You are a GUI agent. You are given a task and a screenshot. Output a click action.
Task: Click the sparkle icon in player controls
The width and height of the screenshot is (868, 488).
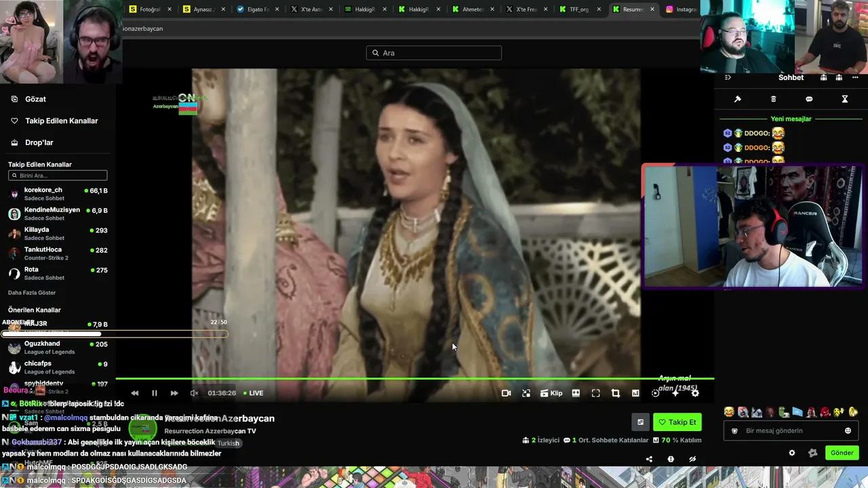[675, 393]
